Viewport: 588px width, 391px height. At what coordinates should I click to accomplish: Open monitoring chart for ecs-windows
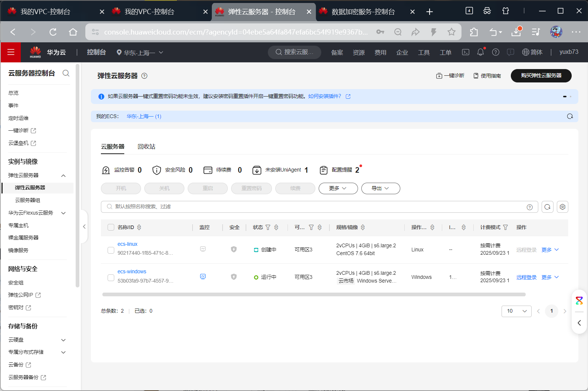click(203, 277)
